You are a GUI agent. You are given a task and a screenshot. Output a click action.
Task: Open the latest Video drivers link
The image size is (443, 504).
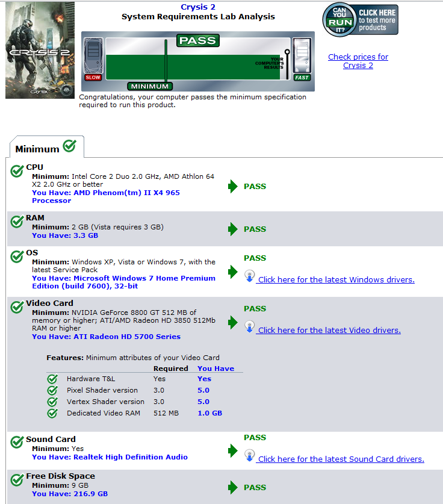pyautogui.click(x=329, y=331)
